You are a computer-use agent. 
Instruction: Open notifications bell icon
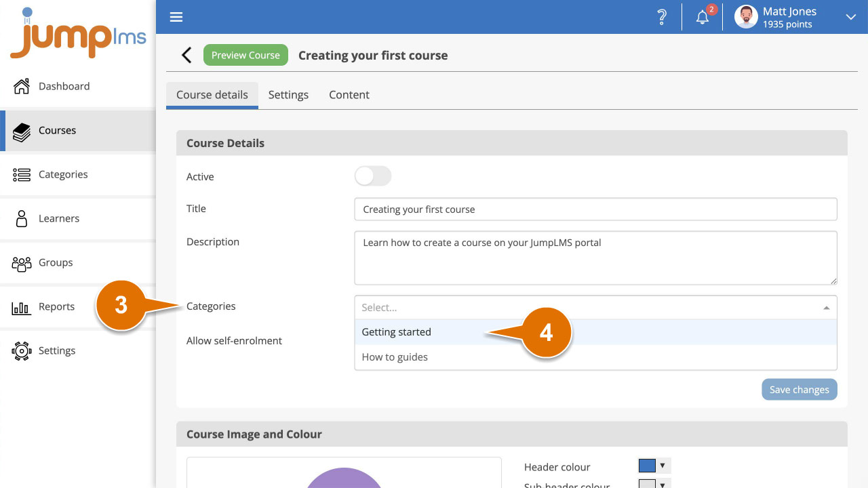click(703, 18)
